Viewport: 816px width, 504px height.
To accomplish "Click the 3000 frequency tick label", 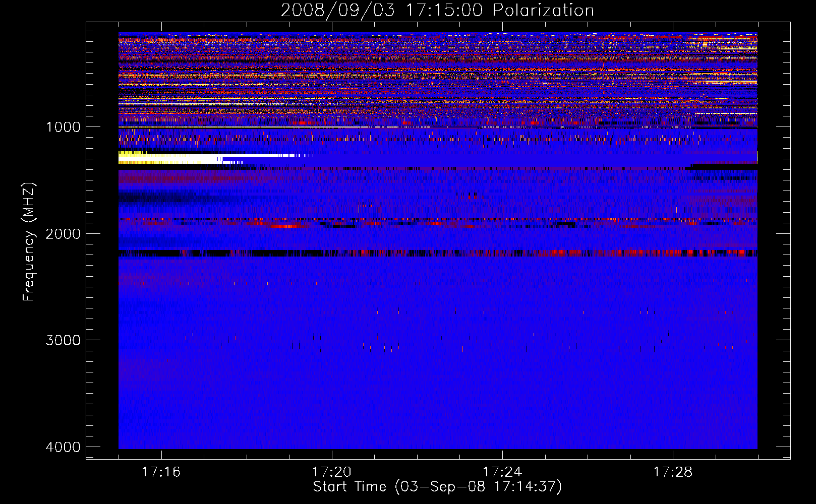I will tap(63, 340).
